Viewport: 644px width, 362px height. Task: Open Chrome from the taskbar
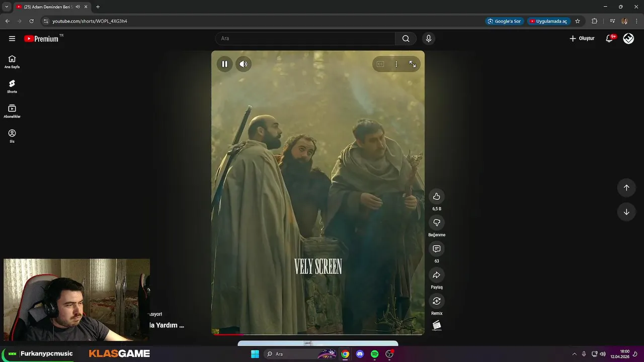345,354
